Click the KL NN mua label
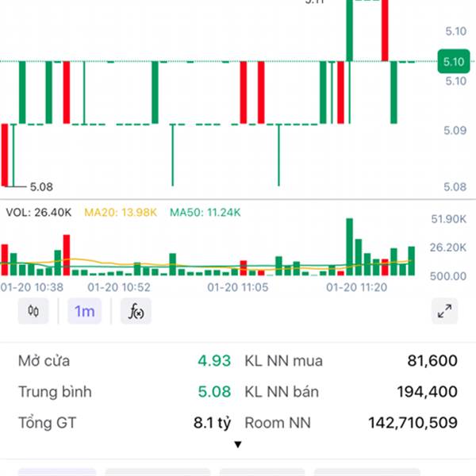 point(283,361)
